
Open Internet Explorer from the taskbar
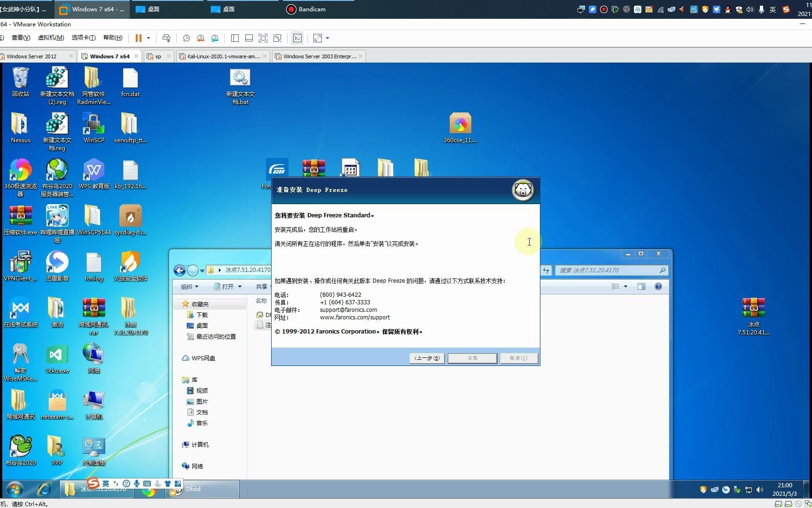tap(44, 489)
